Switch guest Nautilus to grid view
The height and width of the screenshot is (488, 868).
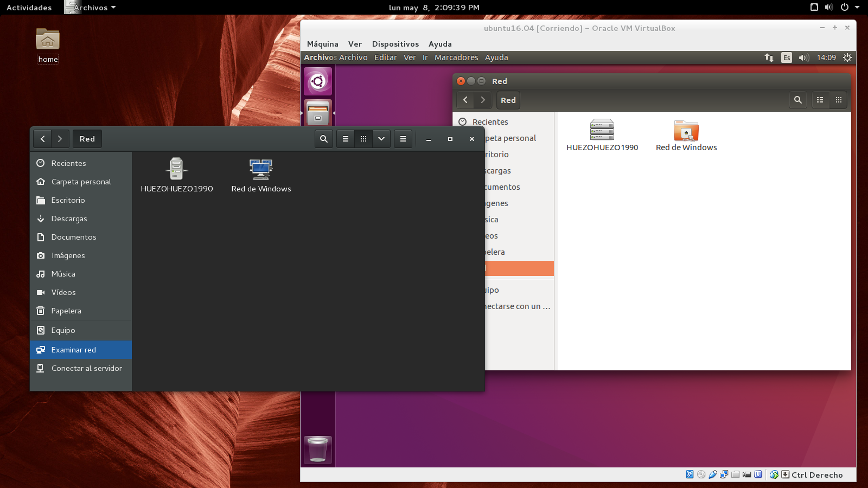[839, 100]
